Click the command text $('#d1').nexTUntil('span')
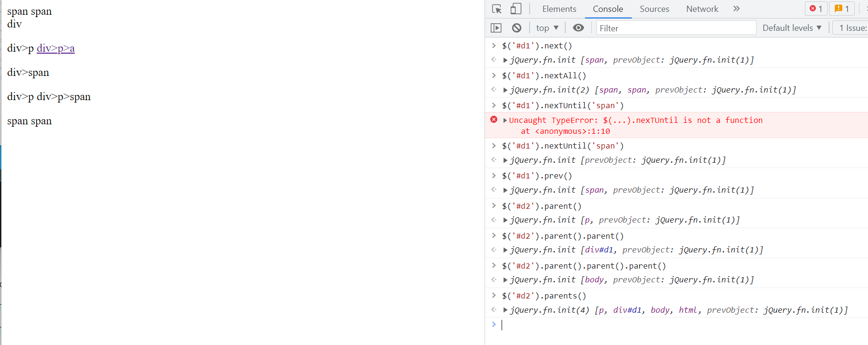This screenshot has width=868, height=345. click(x=563, y=106)
